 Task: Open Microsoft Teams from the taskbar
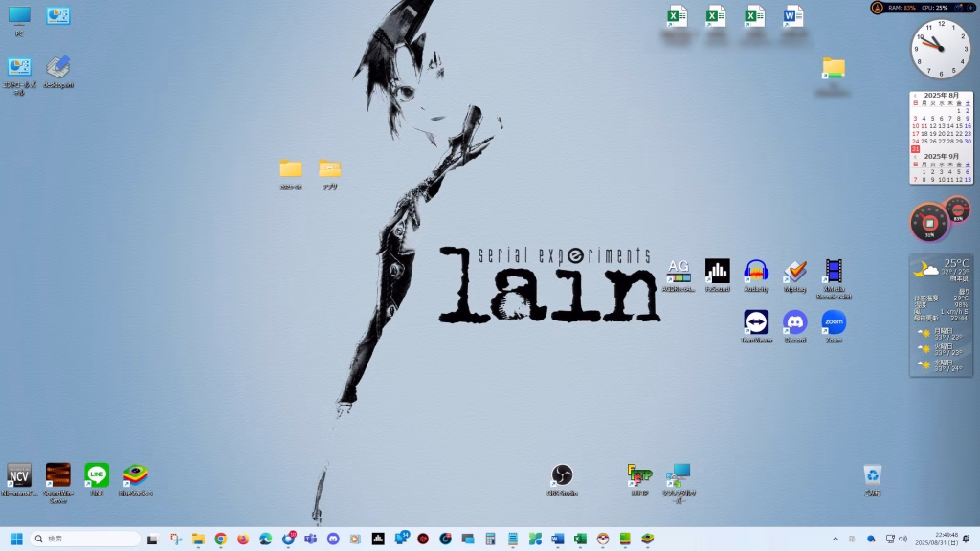coord(311,539)
